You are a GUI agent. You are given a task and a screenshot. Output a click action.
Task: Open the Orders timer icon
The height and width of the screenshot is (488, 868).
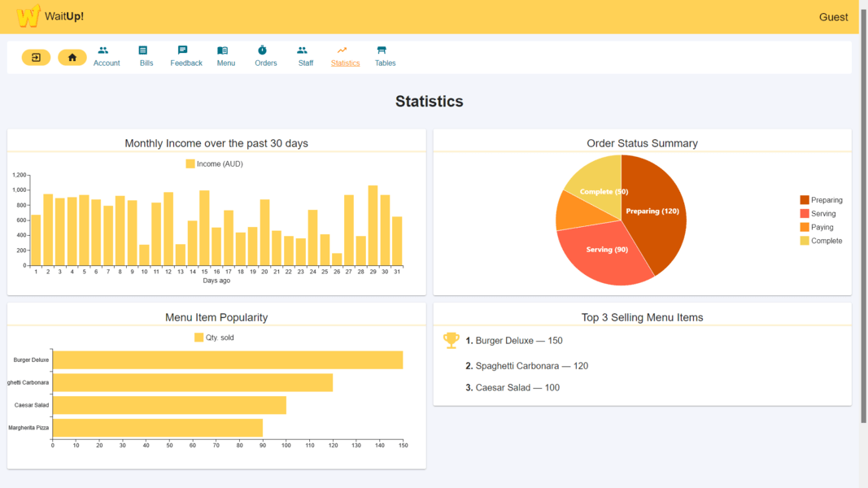(262, 50)
